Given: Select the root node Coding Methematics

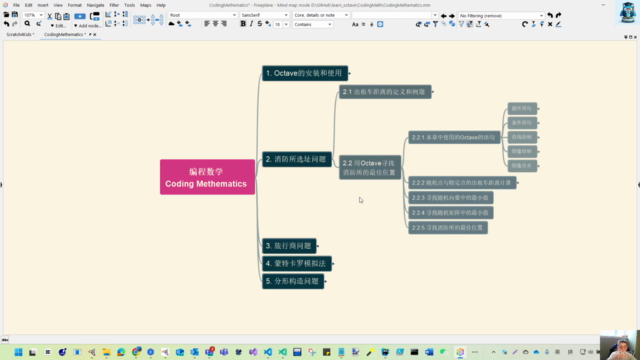Looking at the screenshot, I should point(207,177).
